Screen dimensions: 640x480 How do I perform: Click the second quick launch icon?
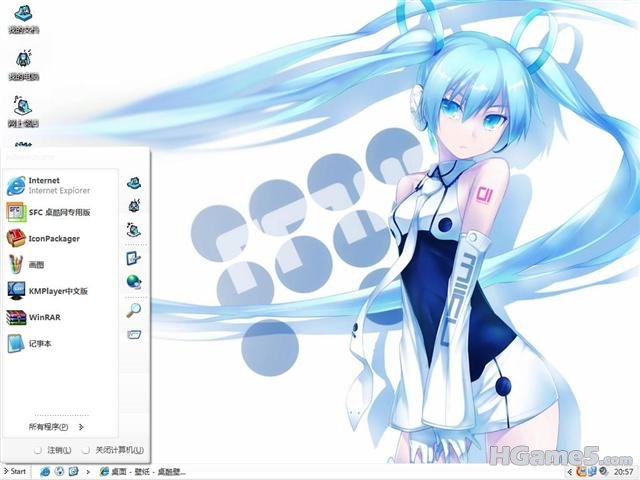point(59,471)
